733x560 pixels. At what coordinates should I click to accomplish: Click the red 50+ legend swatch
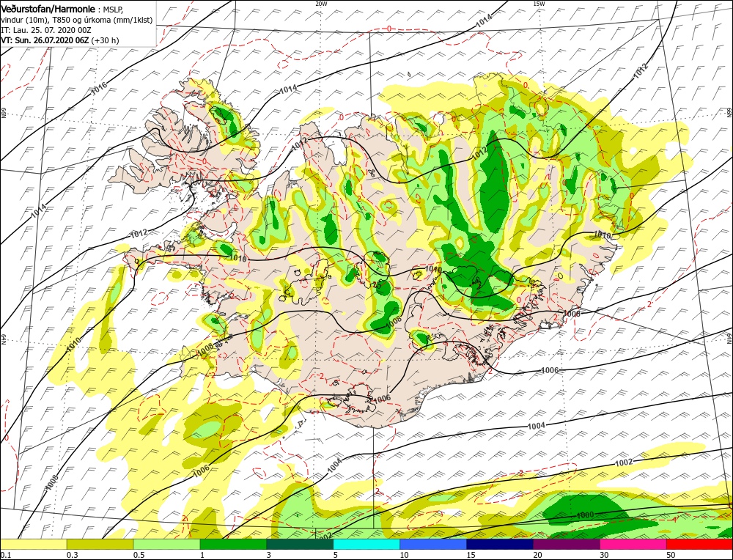click(x=699, y=544)
